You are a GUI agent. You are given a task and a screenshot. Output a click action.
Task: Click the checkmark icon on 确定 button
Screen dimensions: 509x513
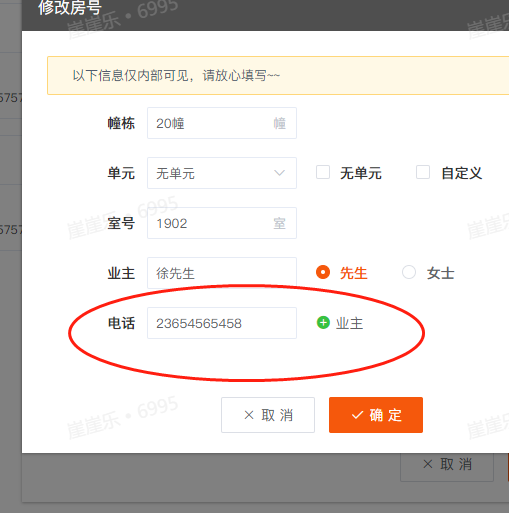(357, 415)
